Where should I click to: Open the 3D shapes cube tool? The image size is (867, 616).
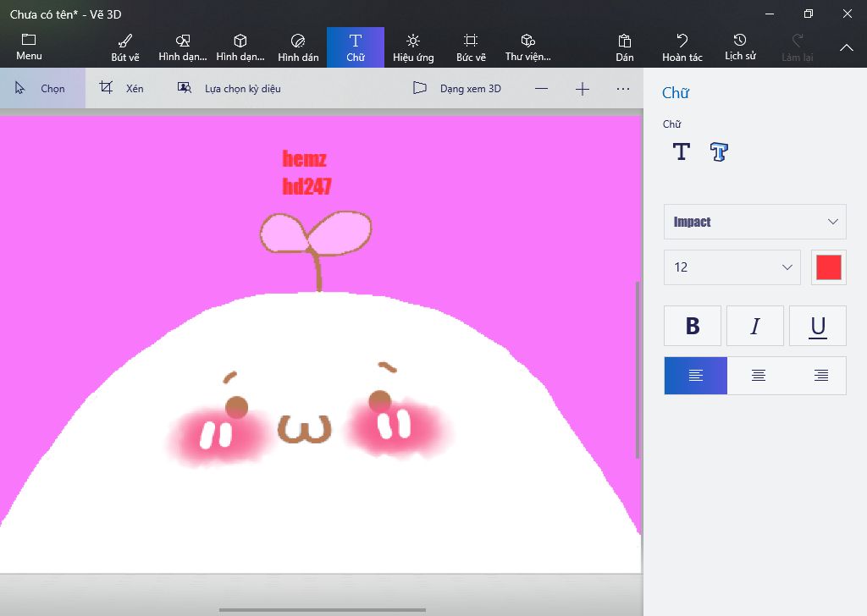click(x=240, y=47)
